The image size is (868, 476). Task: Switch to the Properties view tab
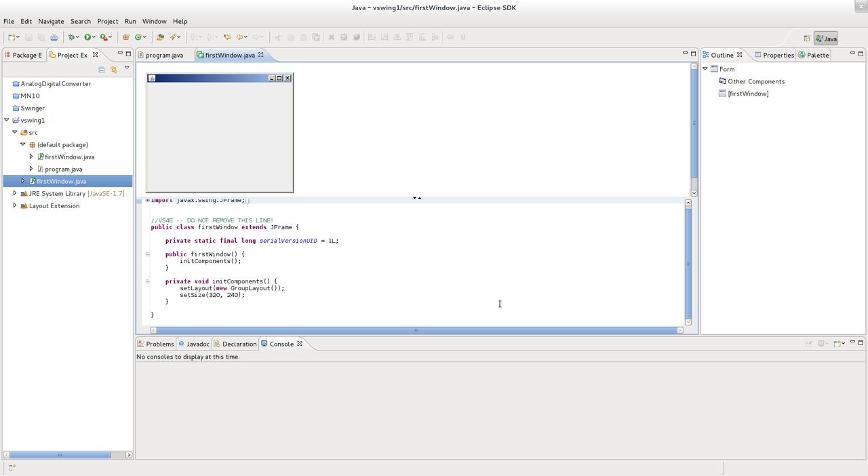coord(774,55)
